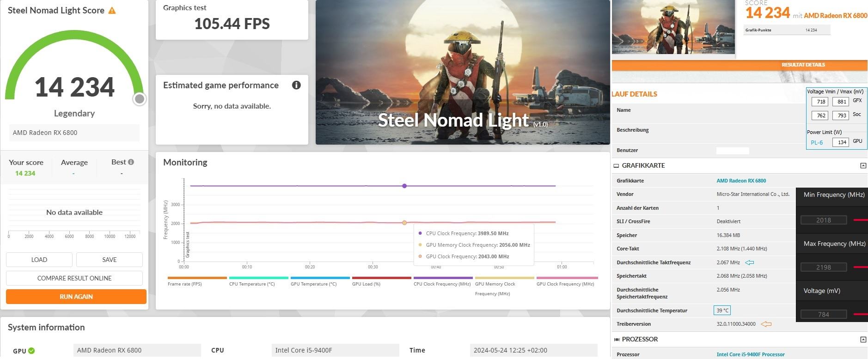Toggle CPU Clock Frequency (MHz) legend series
Image resolution: width=868 pixels, height=359 pixels.
click(x=443, y=281)
